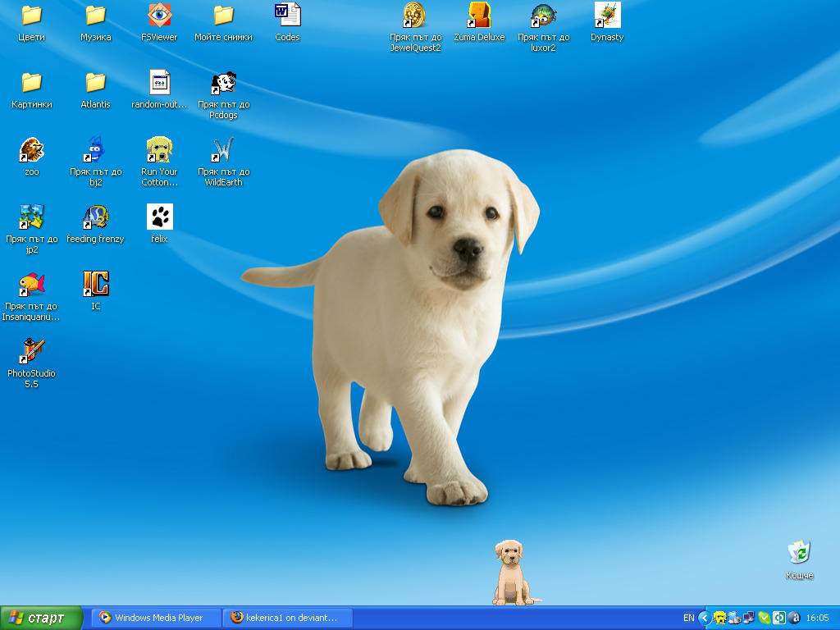The image size is (840, 630).
Task: Click the yellow dog tray icon
Action: click(x=719, y=619)
